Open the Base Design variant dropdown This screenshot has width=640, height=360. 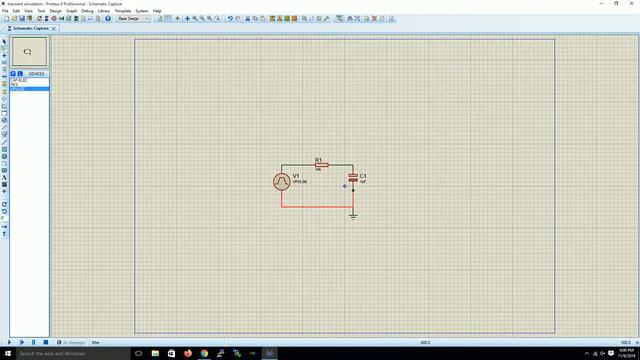(x=133, y=19)
